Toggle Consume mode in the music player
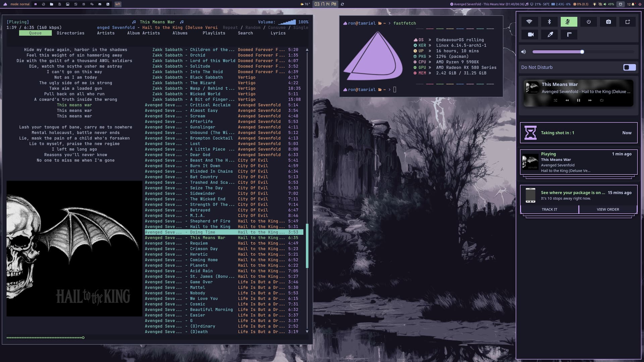The height and width of the screenshot is (362, 644). coord(277,27)
